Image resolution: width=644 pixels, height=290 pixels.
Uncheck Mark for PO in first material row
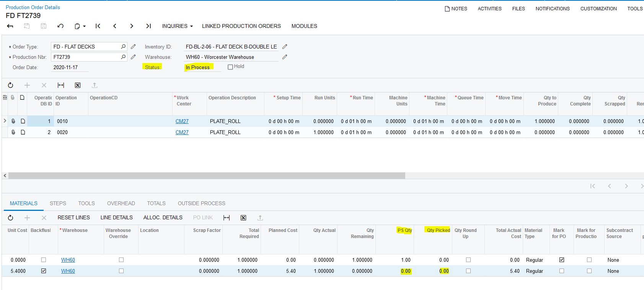pyautogui.click(x=561, y=260)
